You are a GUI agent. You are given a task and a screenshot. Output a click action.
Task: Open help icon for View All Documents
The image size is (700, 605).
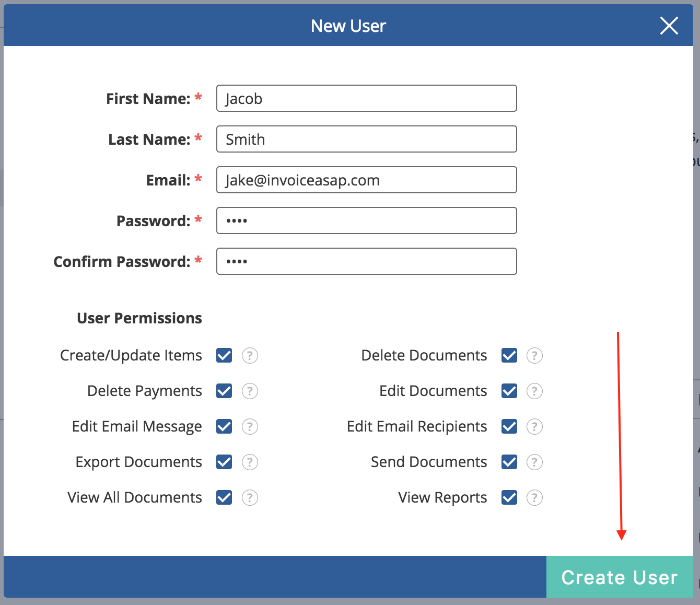point(250,498)
